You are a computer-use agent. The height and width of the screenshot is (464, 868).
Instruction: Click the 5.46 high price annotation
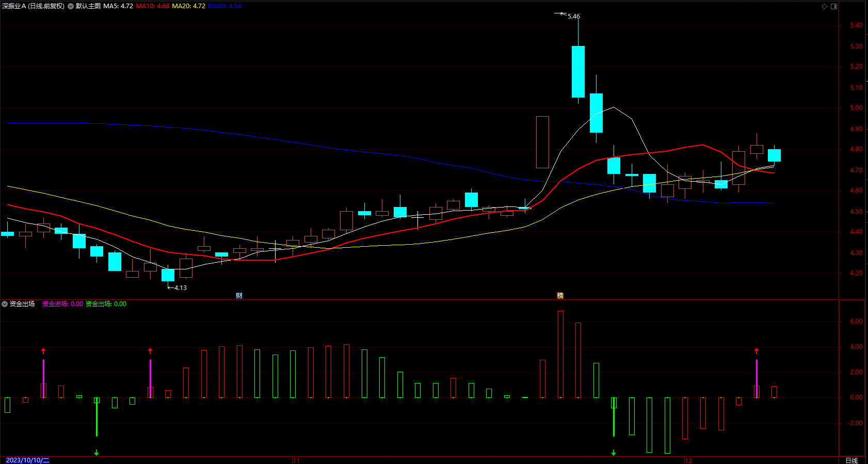[x=574, y=17]
